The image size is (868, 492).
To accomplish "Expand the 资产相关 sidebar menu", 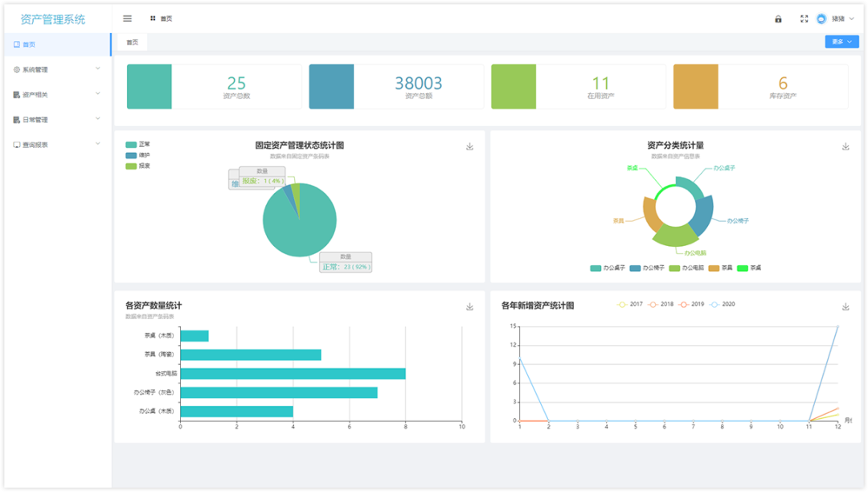I will click(x=56, y=95).
